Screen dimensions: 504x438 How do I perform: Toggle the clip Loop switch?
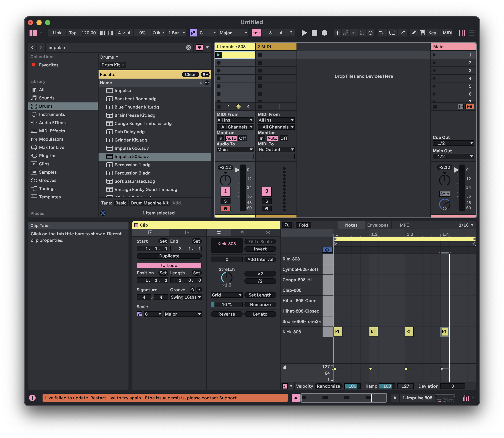169,265
